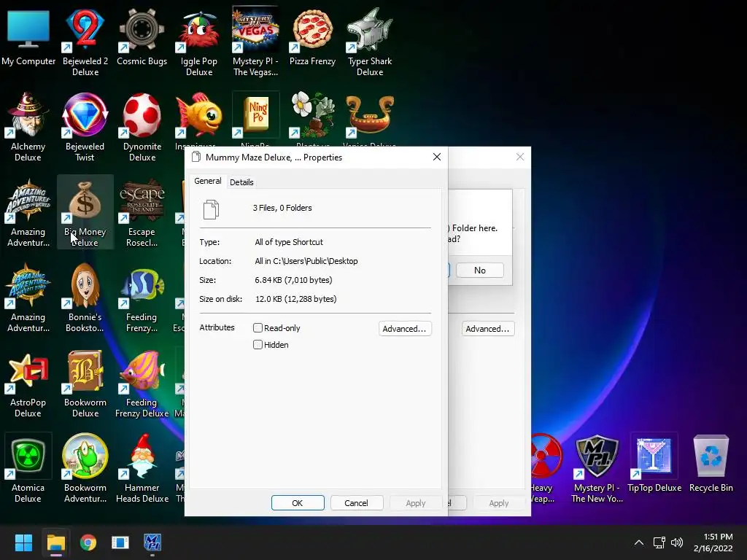This screenshot has width=747, height=560.
Task: Click Mystery PI The New York shortcut
Action: tap(597, 469)
